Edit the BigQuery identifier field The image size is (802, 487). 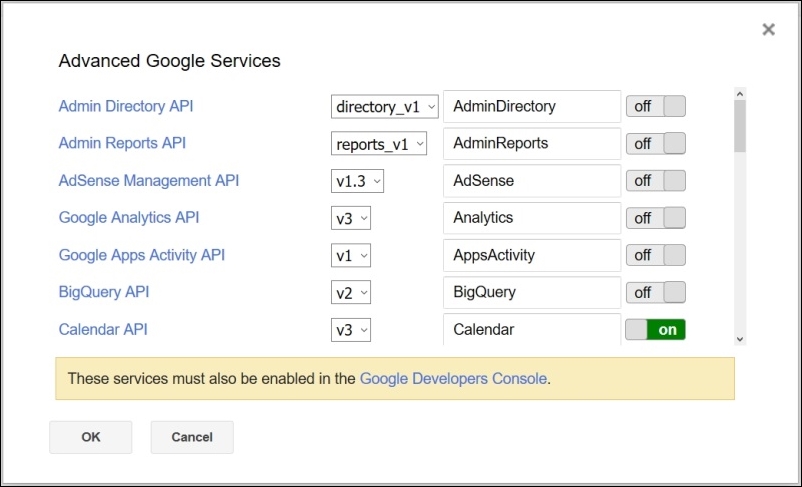532,292
